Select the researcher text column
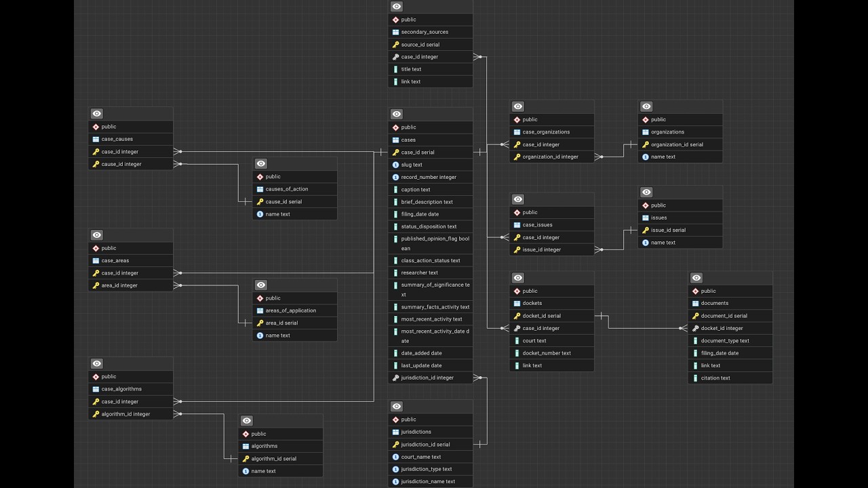868x488 pixels. 431,272
